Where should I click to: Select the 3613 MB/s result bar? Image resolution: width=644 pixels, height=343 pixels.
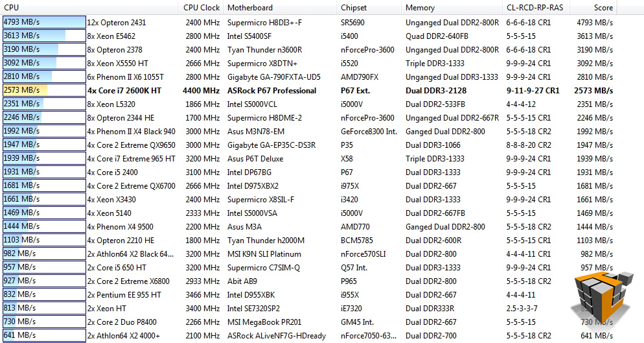click(x=44, y=36)
